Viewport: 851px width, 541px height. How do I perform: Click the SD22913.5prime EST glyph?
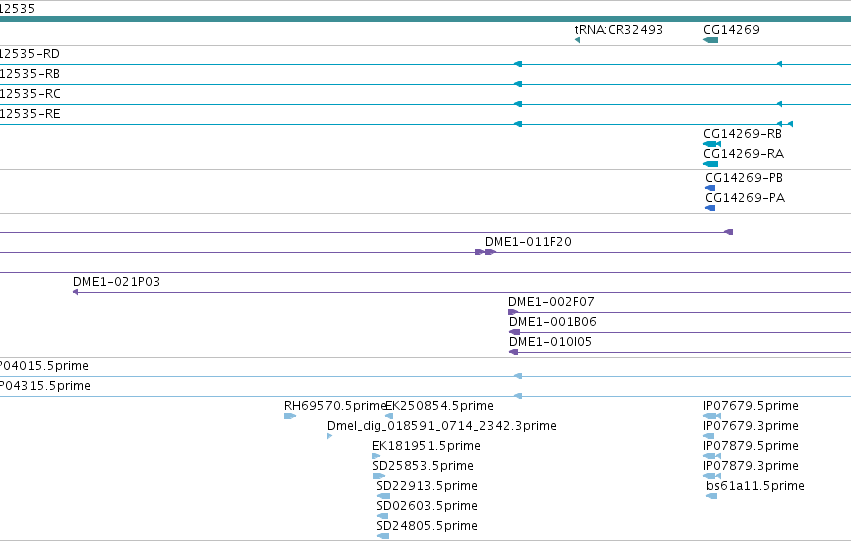383,496
